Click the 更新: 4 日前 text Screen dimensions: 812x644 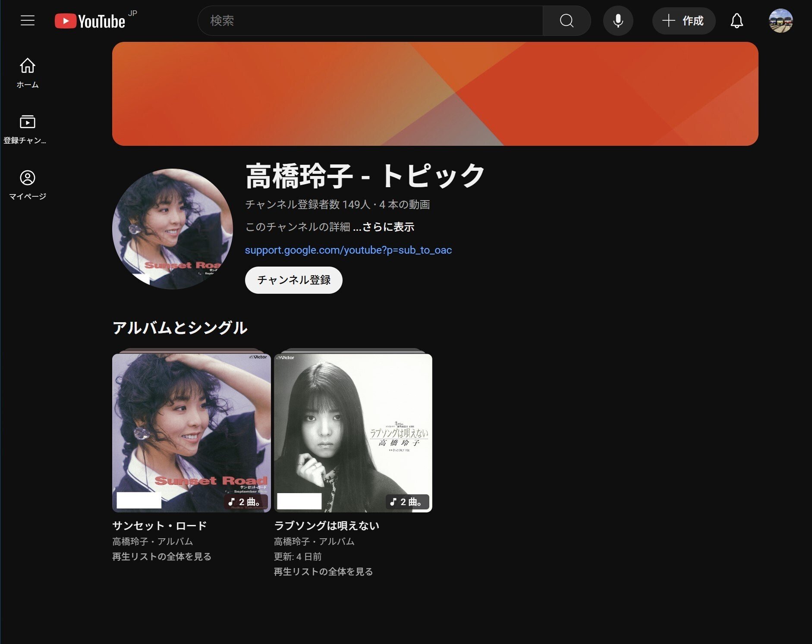coord(298,556)
